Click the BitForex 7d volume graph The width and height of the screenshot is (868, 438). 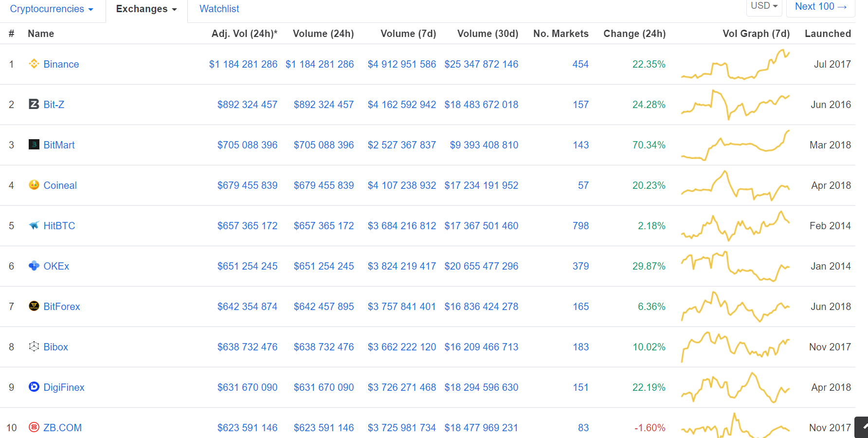[x=735, y=307]
